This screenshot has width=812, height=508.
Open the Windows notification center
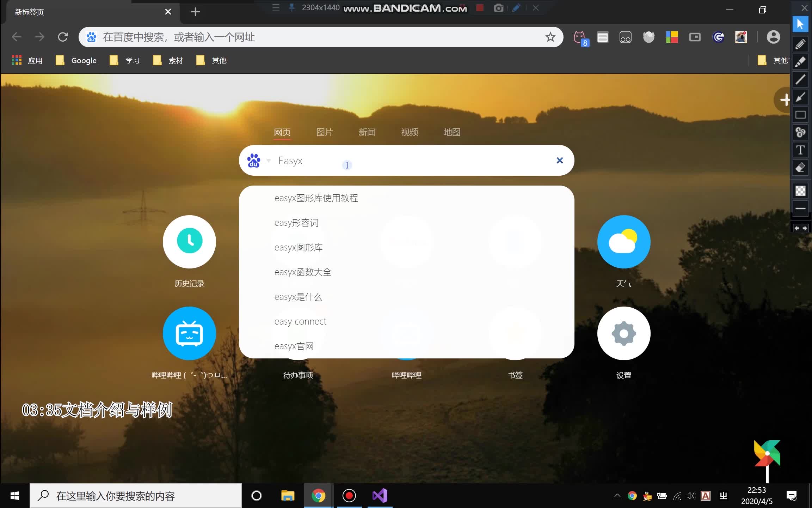792,496
